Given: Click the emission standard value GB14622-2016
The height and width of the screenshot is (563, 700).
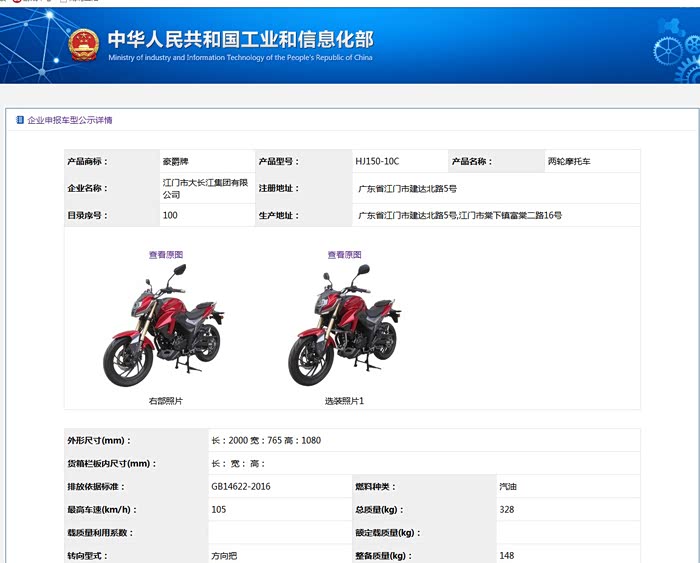Looking at the screenshot, I should click(x=241, y=487).
